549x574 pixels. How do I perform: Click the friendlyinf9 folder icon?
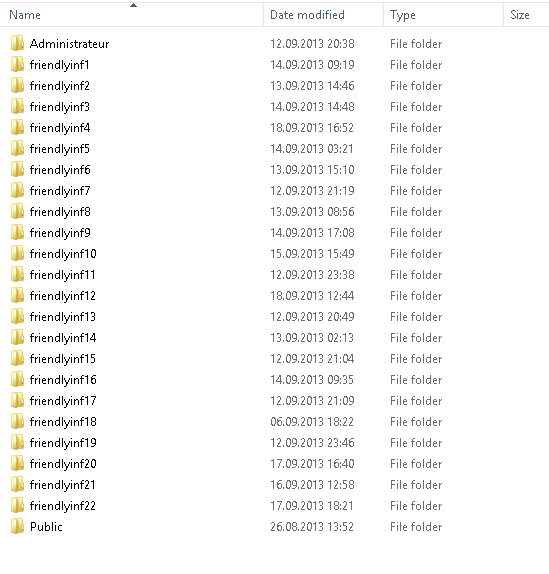(x=17, y=232)
